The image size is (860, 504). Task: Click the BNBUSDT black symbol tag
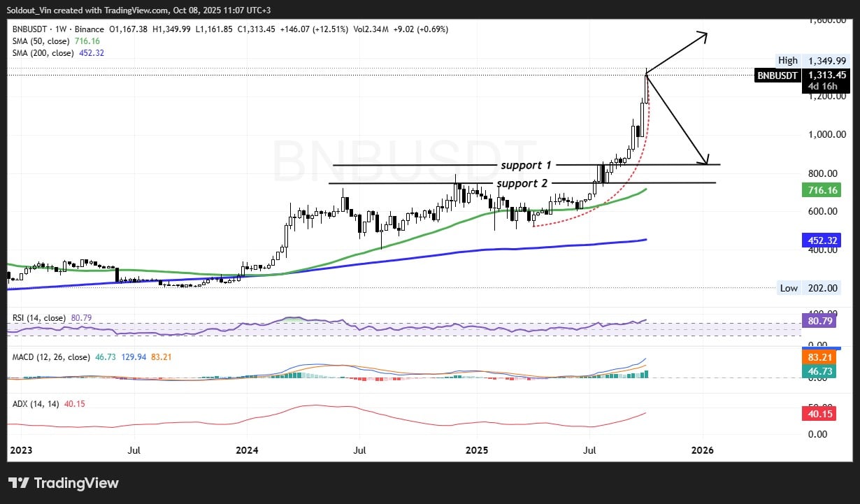point(777,75)
